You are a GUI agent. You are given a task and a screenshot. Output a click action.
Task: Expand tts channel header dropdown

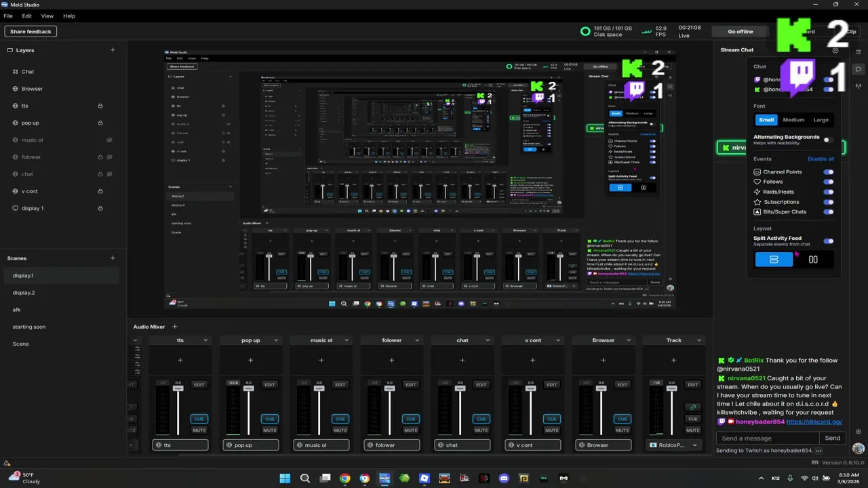coord(205,340)
